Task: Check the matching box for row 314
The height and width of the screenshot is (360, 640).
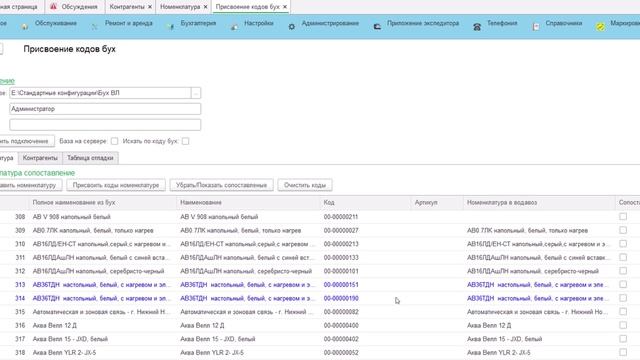Action: (x=623, y=298)
